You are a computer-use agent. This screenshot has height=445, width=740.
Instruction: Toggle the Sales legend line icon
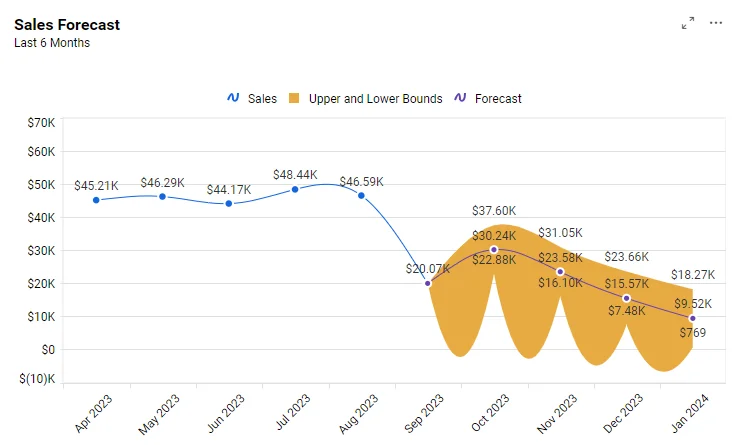point(233,98)
